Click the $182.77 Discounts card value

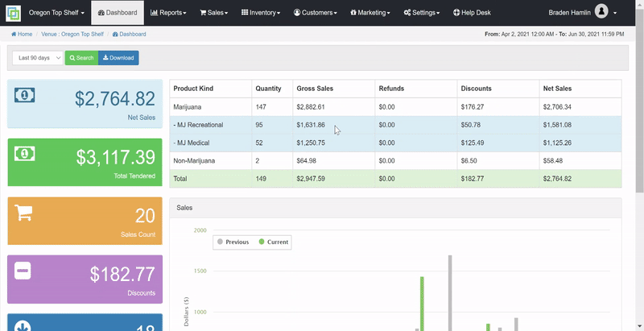(122, 275)
